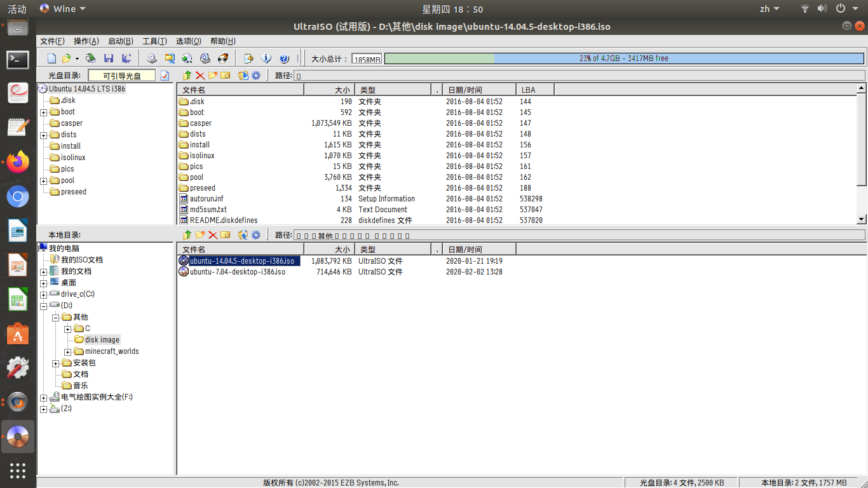Click the monitor-shaped Convert toolbar icon
Image resolution: width=868 pixels, height=488 pixels.
[x=169, y=58]
